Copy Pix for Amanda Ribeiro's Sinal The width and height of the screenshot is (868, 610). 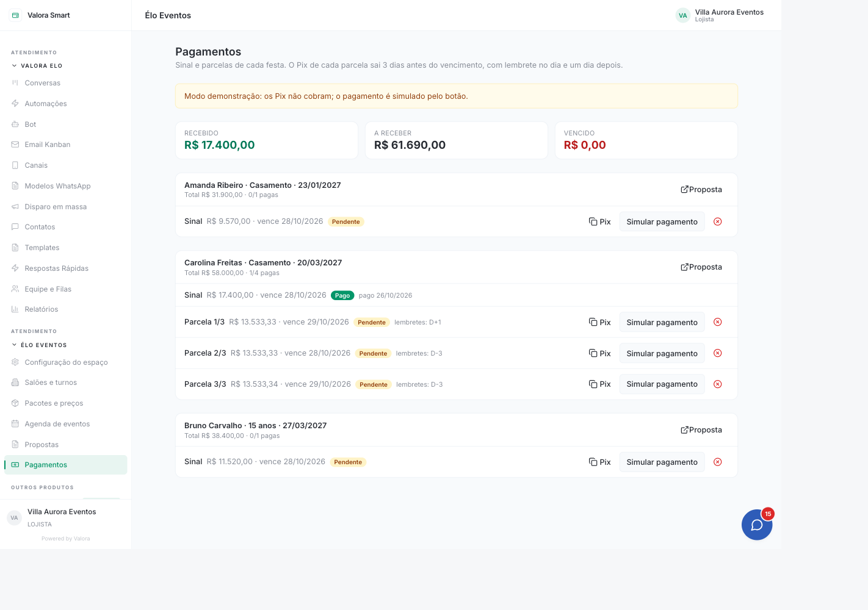[x=599, y=221]
